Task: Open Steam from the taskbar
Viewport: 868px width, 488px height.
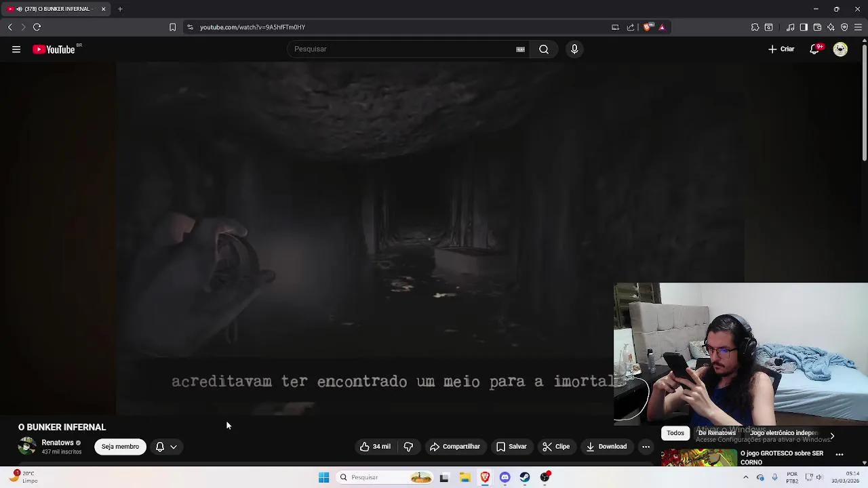Action: click(x=525, y=477)
